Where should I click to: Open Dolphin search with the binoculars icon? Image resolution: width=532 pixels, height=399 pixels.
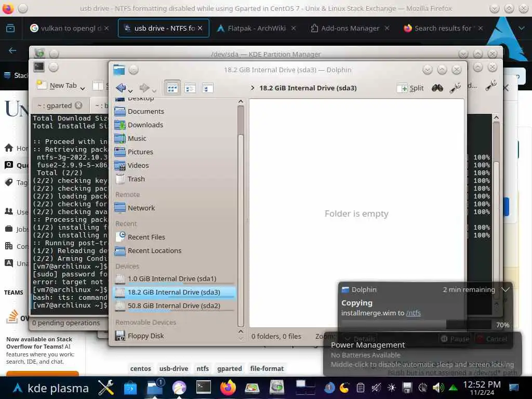(437, 88)
